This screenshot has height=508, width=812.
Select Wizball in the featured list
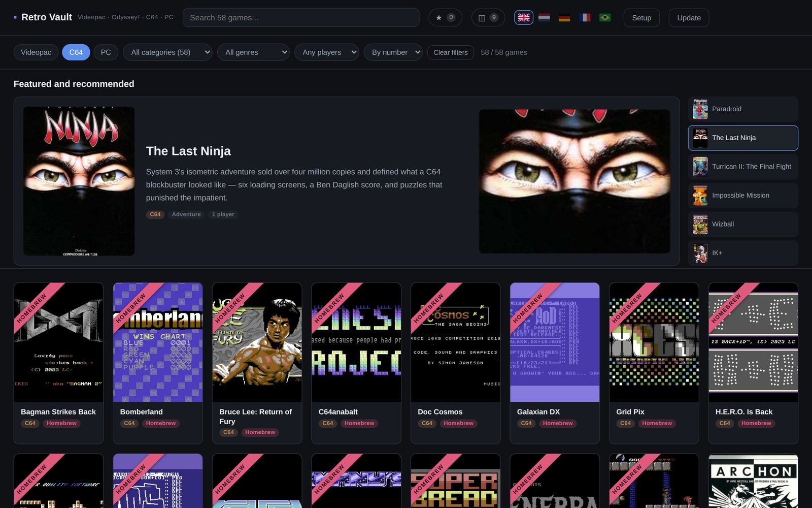743,224
